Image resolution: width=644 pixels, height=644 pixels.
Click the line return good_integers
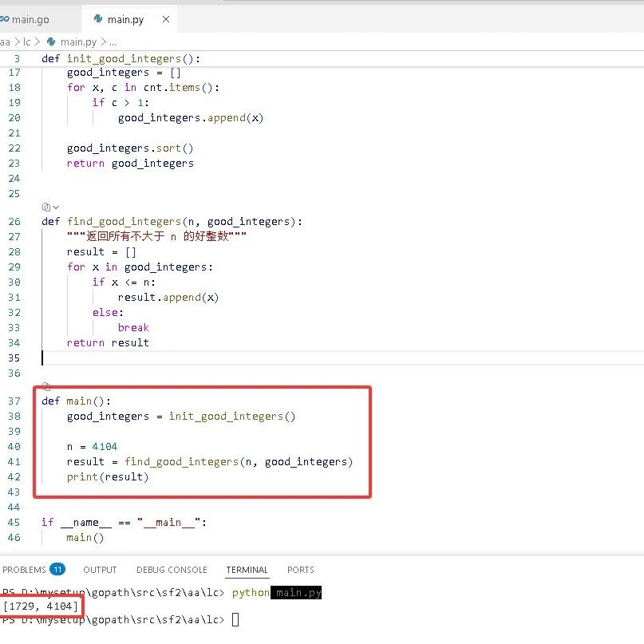[130, 164]
